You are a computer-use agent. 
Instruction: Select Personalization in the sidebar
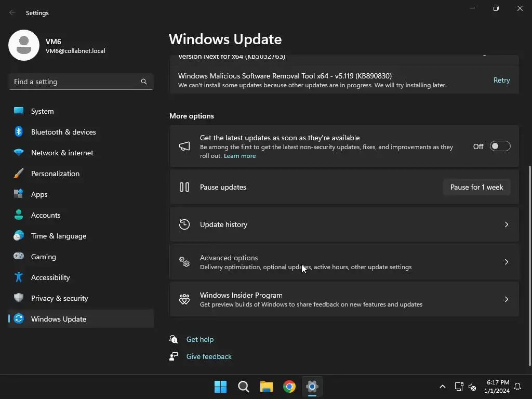point(81,174)
